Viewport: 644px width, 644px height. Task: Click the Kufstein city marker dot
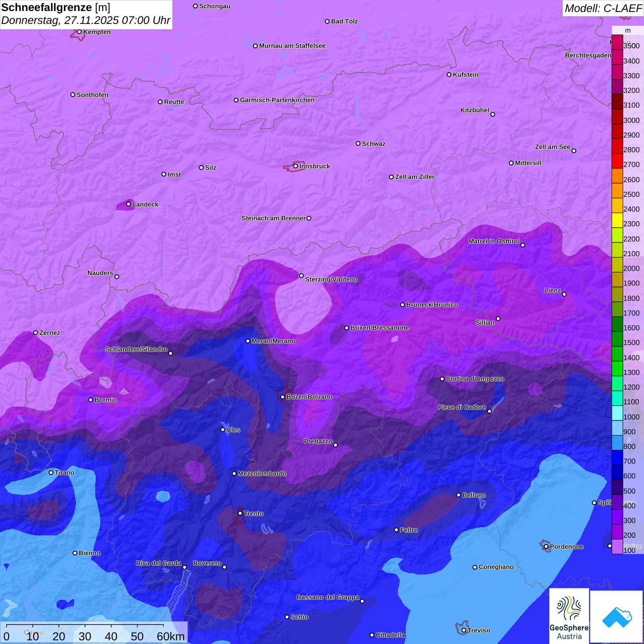449,75
